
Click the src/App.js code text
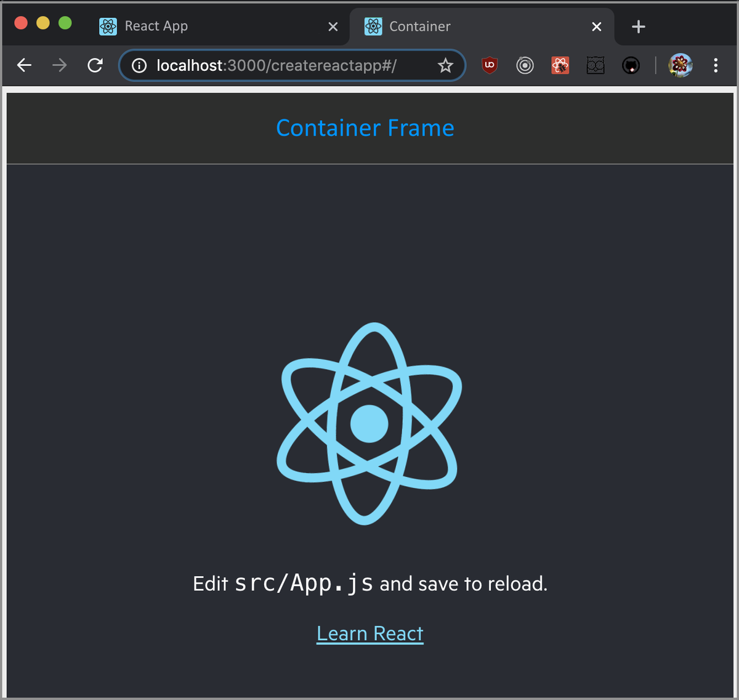coord(304,583)
